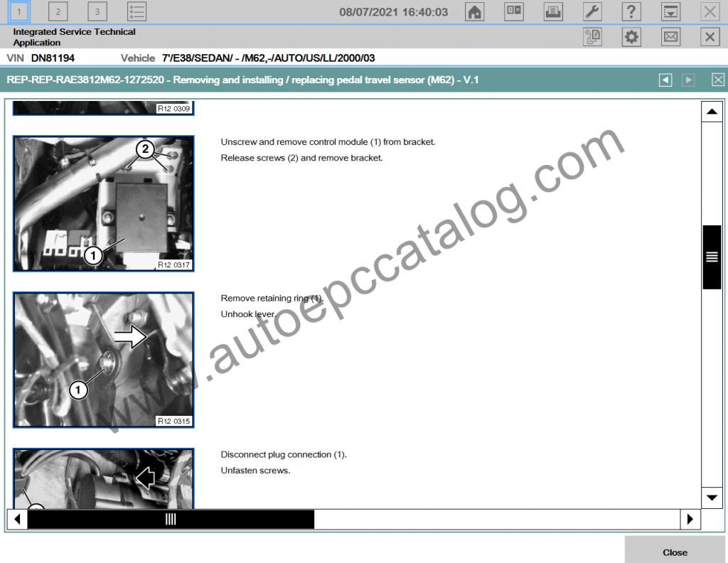Click the back arrow in the document title bar
The image size is (728, 563).
pos(665,80)
